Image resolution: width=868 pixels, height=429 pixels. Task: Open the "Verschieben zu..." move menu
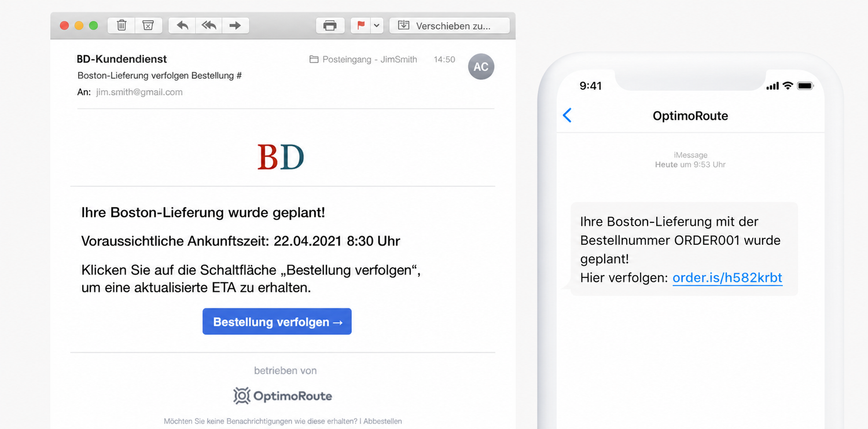coord(450,25)
